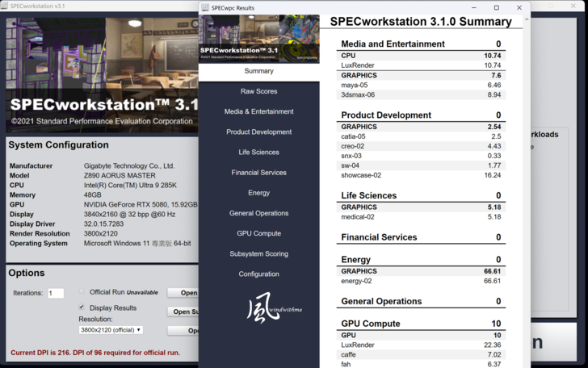Maximize the SPECwpc Results window

pyautogui.click(x=497, y=7)
